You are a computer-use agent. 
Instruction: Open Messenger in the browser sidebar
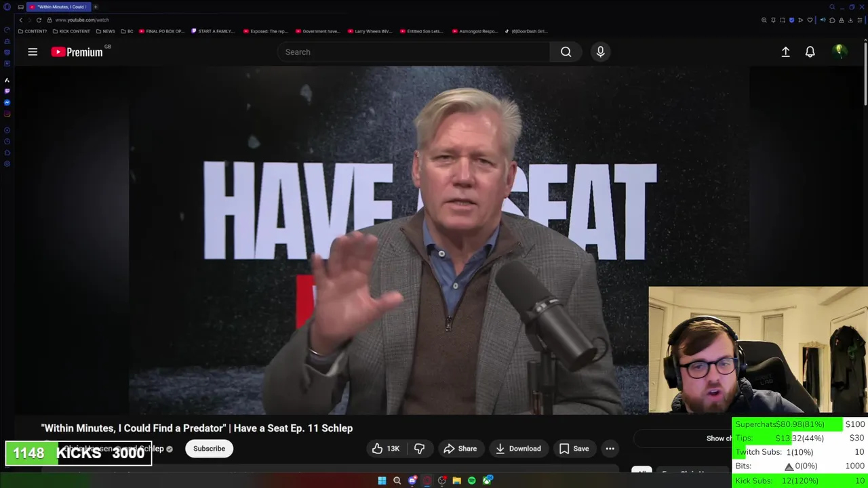(x=7, y=102)
